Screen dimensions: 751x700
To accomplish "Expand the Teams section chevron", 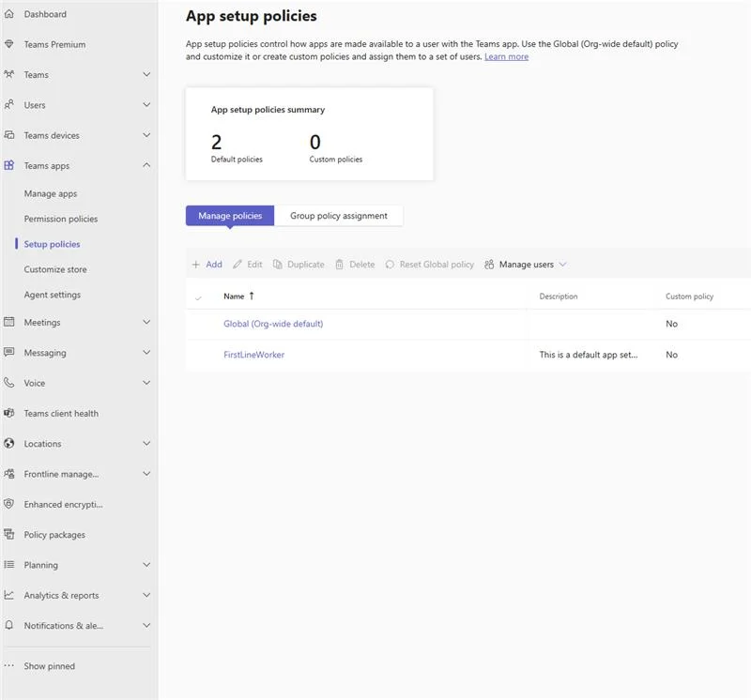I will pos(146,74).
